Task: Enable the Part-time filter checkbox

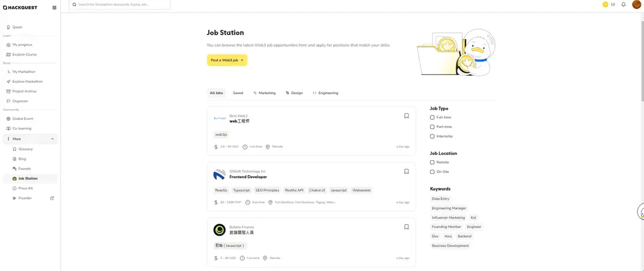Action: click(432, 127)
